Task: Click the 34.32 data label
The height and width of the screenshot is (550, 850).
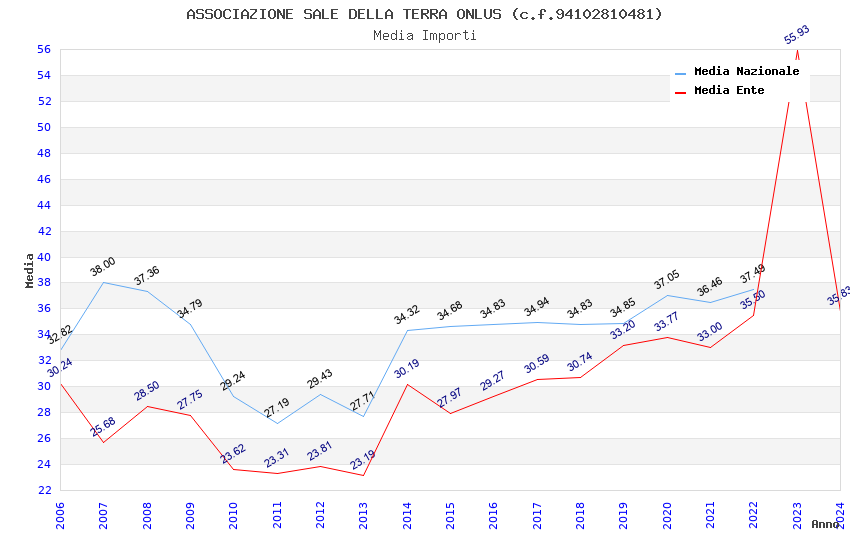Action: coord(407,315)
